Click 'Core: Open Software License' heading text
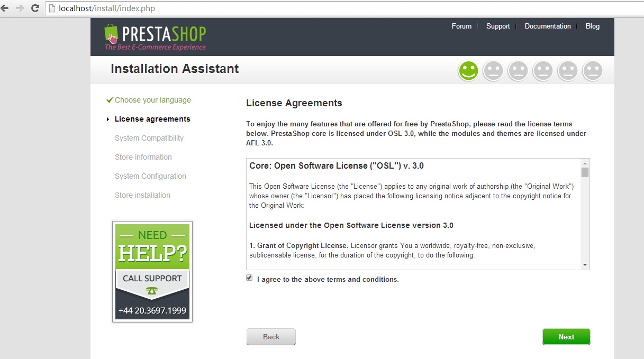This screenshot has width=644, height=359. [x=337, y=165]
